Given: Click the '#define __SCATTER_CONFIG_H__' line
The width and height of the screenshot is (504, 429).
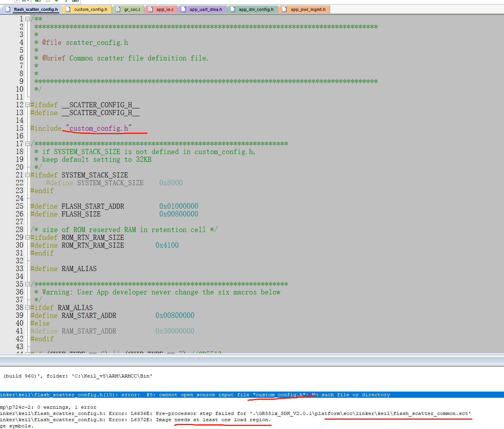Looking at the screenshot, I should pyautogui.click(x=85, y=112).
